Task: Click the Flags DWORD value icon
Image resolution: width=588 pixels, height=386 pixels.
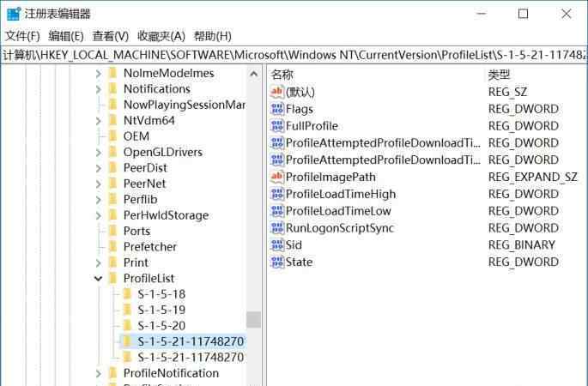Action: coord(277,109)
